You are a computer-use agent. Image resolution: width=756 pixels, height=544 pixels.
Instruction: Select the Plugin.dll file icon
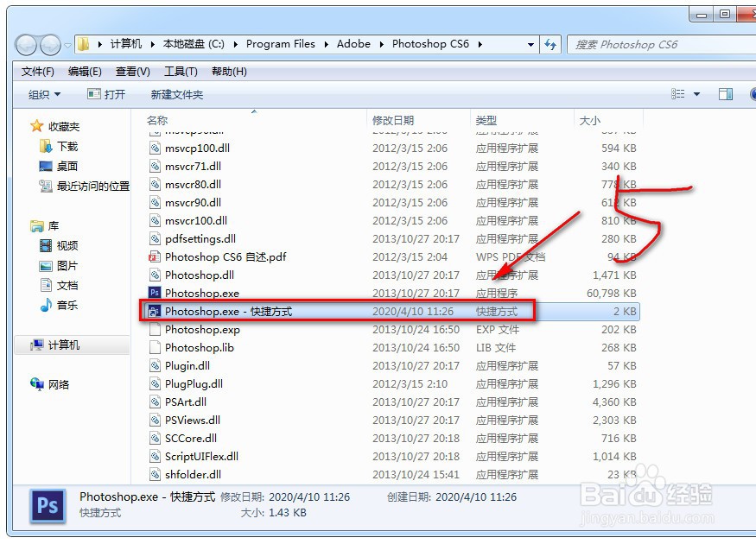[155, 366]
